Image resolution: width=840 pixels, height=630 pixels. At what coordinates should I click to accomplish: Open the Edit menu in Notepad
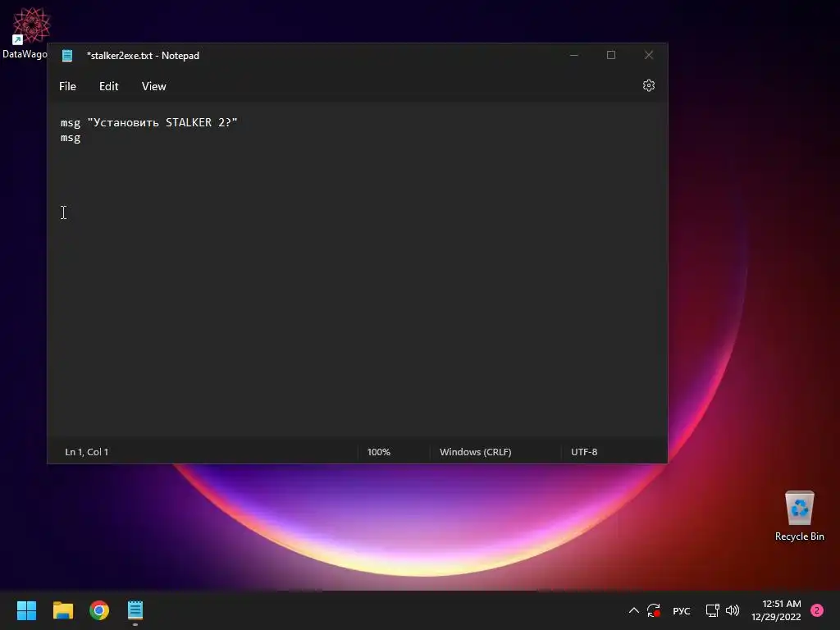(109, 86)
